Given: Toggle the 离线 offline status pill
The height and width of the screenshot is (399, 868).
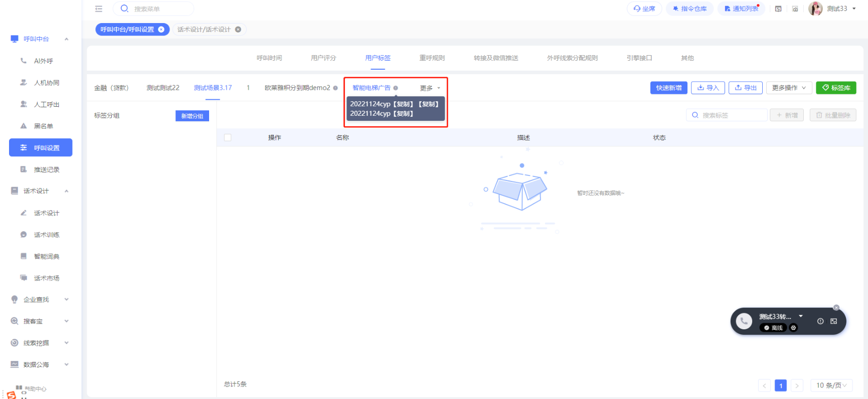Looking at the screenshot, I should point(772,328).
